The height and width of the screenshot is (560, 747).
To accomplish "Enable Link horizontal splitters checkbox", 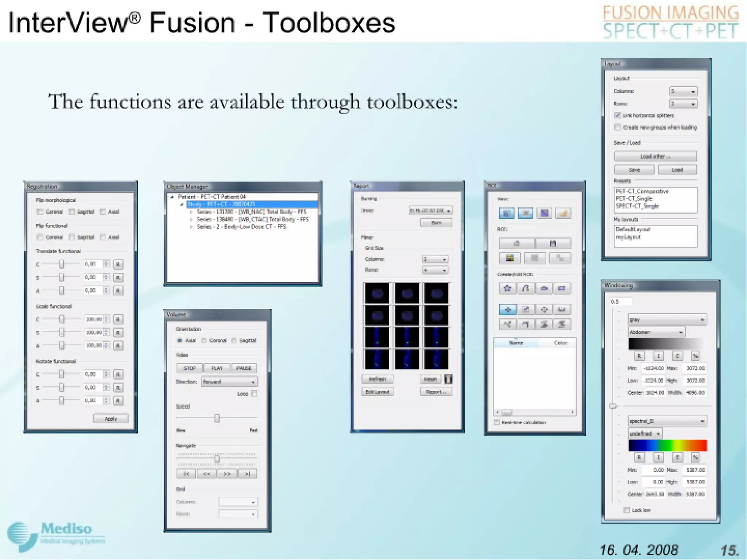I will [x=618, y=116].
